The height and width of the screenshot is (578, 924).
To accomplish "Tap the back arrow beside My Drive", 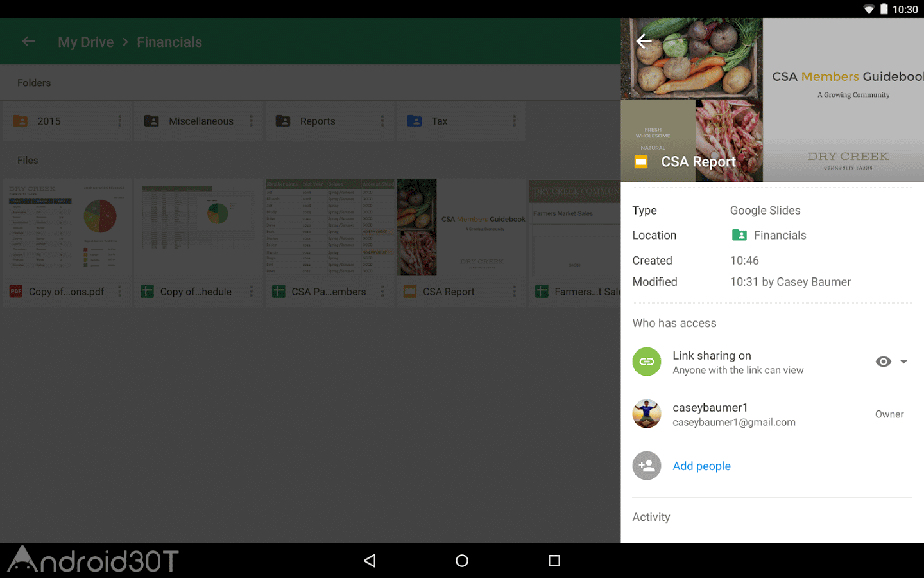I will (29, 42).
